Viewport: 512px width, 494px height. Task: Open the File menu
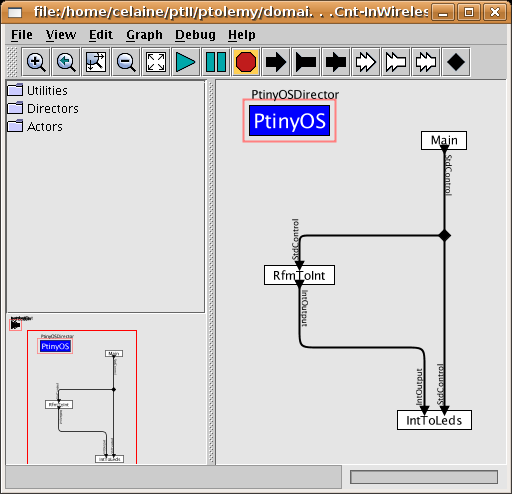coord(22,35)
